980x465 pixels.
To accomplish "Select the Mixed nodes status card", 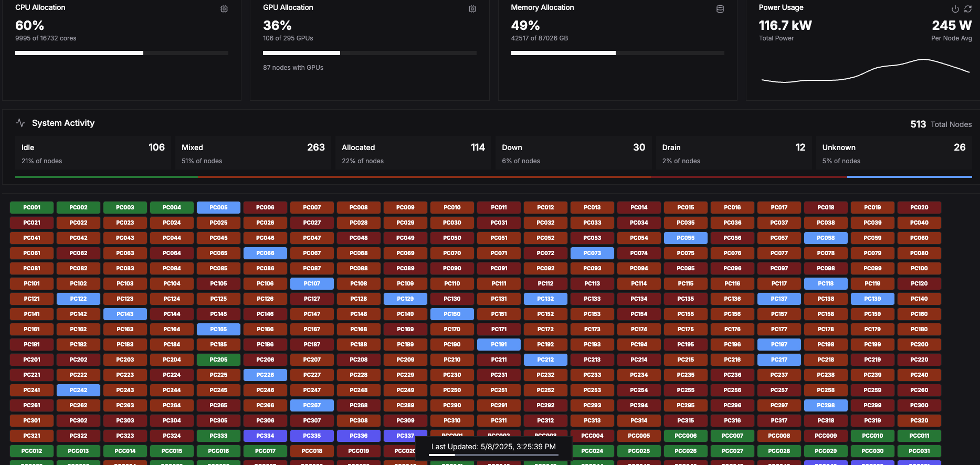I will tap(253, 153).
